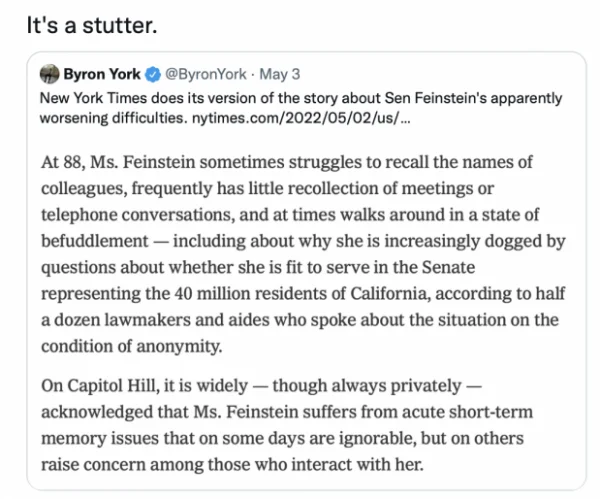Open the @ByronYork handle

pyautogui.click(x=205, y=74)
